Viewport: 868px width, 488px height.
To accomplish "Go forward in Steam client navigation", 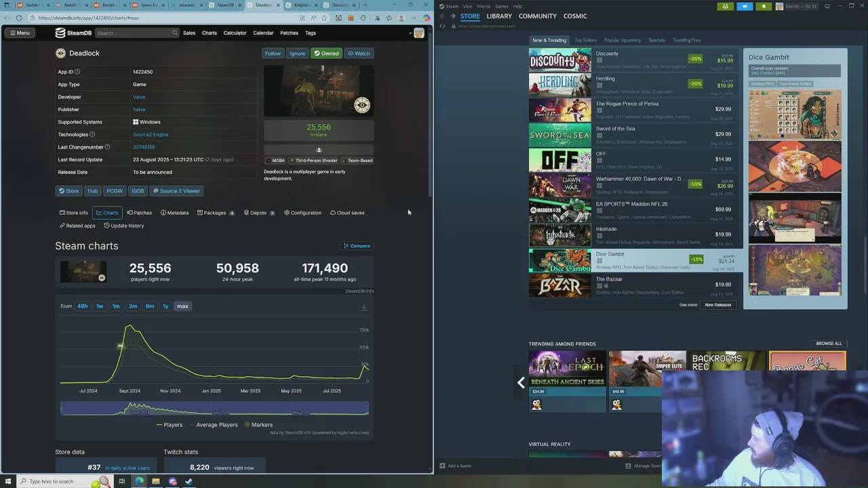I will pos(452,16).
